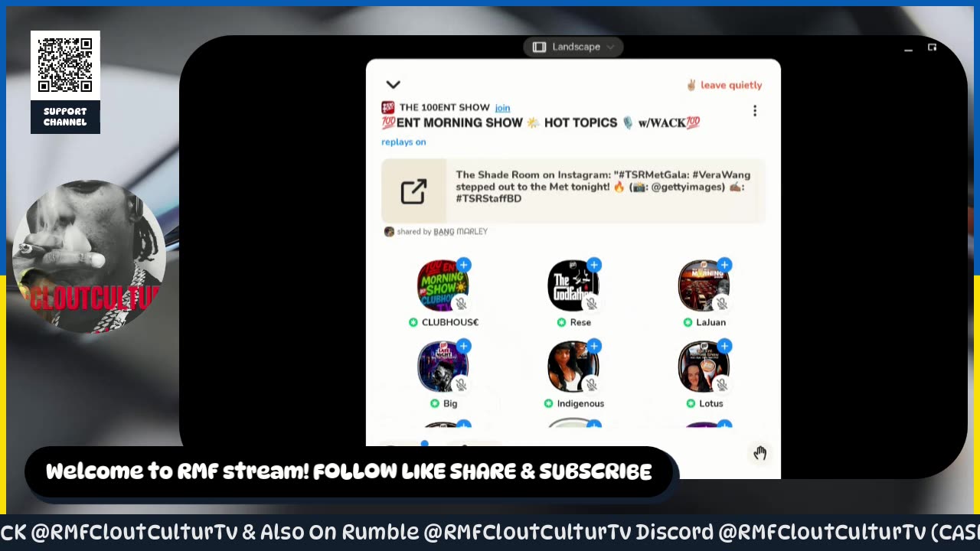Screen dimensions: 980x551
Task: Click the leave quietly button
Action: point(724,85)
